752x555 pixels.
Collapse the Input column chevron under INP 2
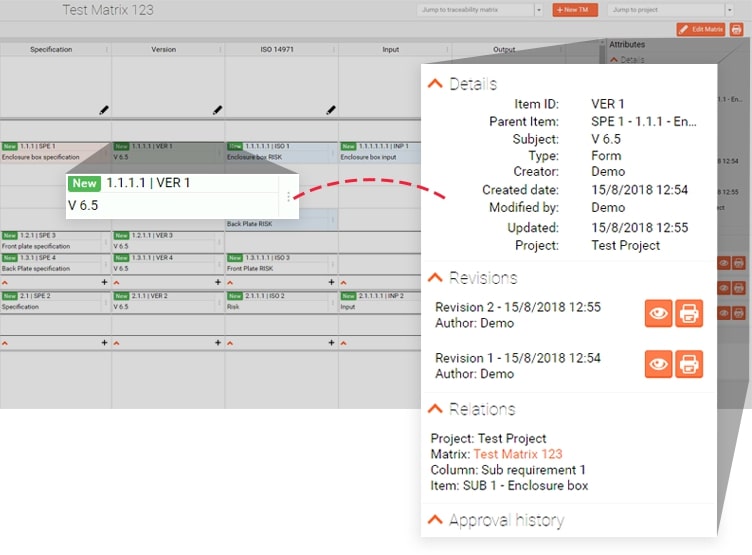pyautogui.click(x=343, y=343)
